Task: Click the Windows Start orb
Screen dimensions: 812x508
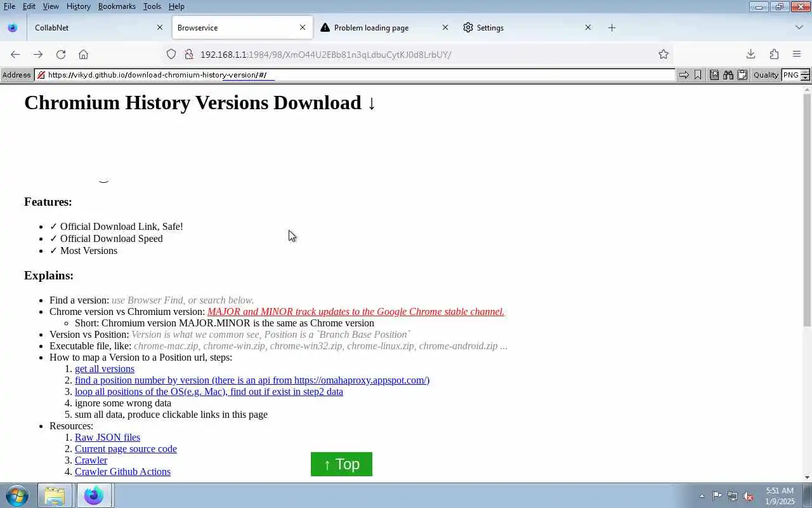Action: [17, 495]
